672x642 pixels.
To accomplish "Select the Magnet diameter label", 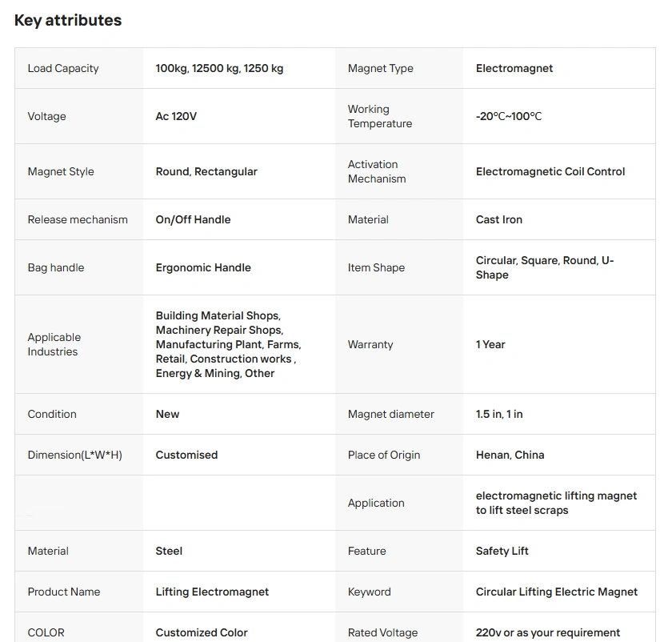I will click(x=391, y=414).
